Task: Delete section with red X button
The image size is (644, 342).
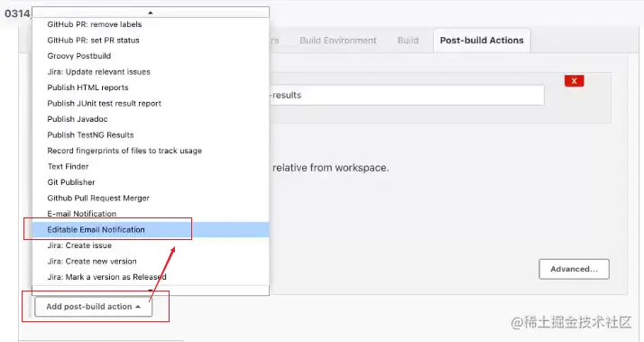Action: point(575,81)
